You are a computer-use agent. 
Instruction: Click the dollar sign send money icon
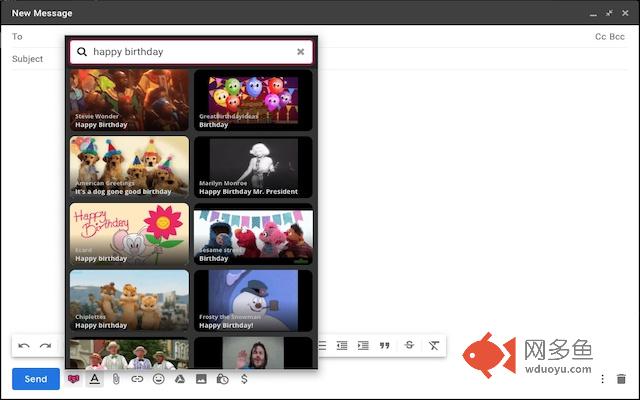[244, 379]
